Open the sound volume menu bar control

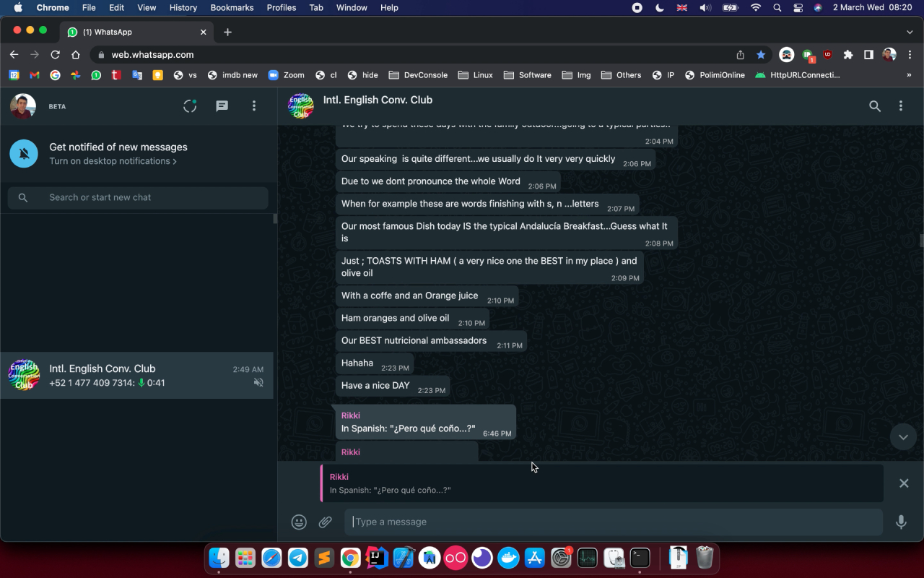pos(705,8)
